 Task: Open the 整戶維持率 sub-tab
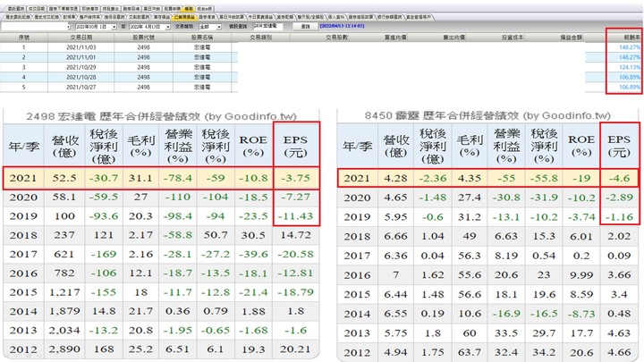(x=90, y=17)
